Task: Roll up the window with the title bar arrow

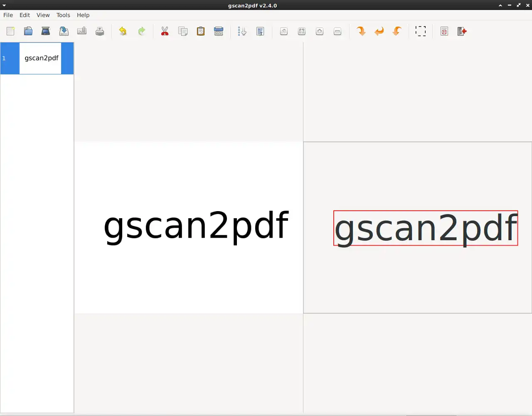Action: (500, 5)
